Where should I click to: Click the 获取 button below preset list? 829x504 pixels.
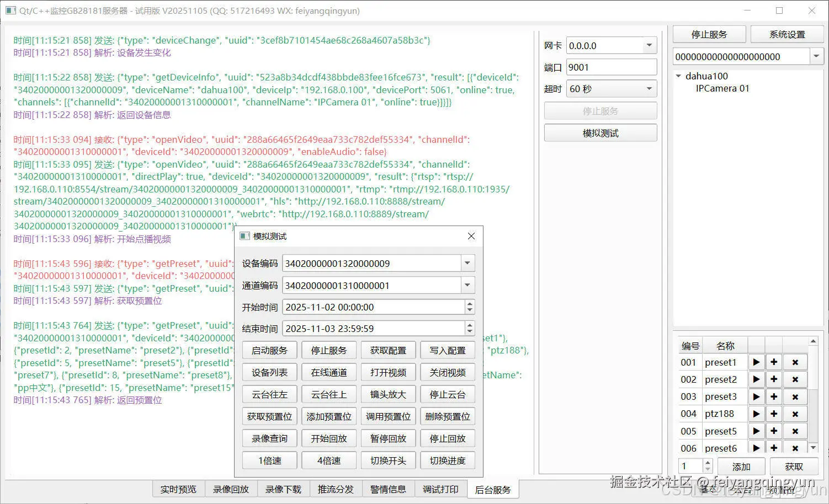coord(794,467)
